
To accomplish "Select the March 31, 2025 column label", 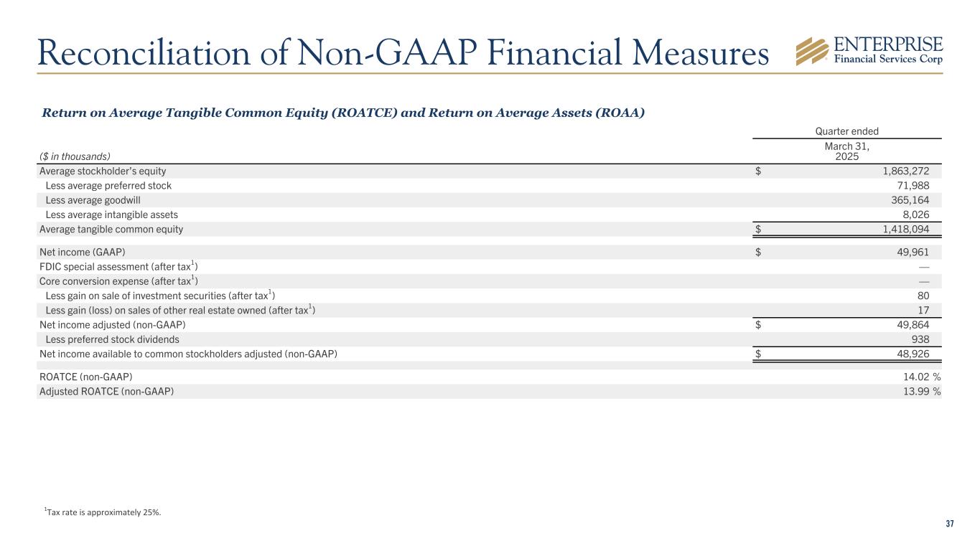I will point(848,151).
